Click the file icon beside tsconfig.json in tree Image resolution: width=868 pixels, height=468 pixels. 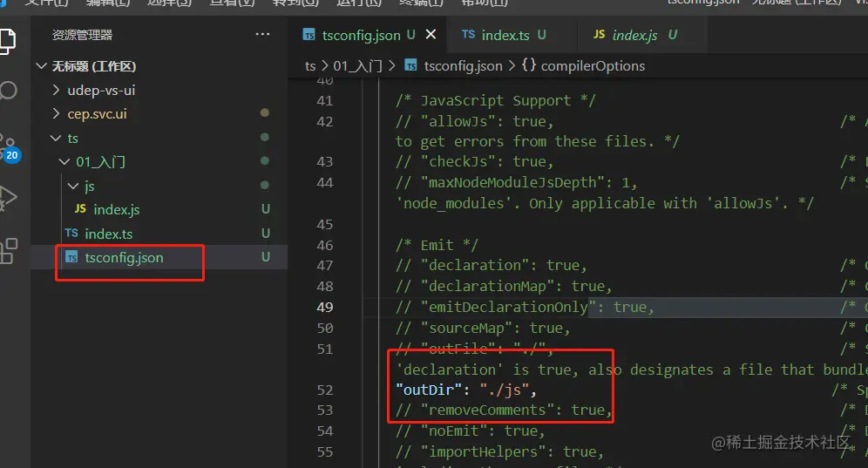click(x=71, y=258)
